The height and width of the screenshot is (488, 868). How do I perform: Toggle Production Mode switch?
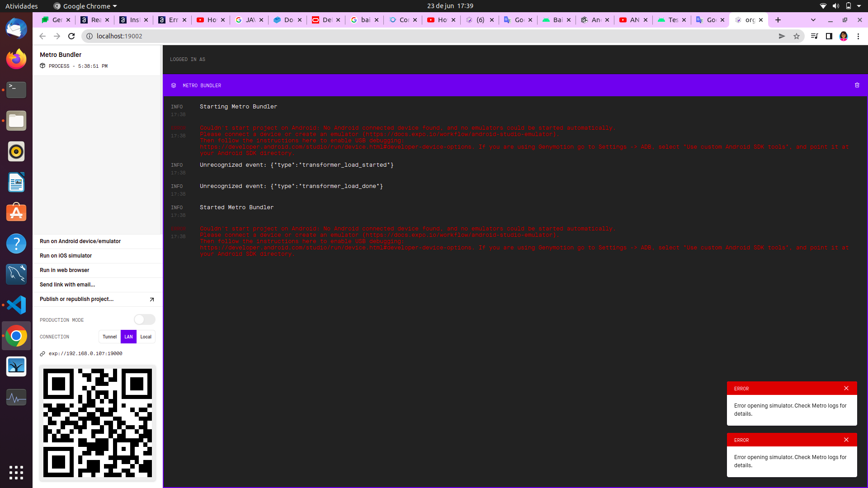[145, 319]
